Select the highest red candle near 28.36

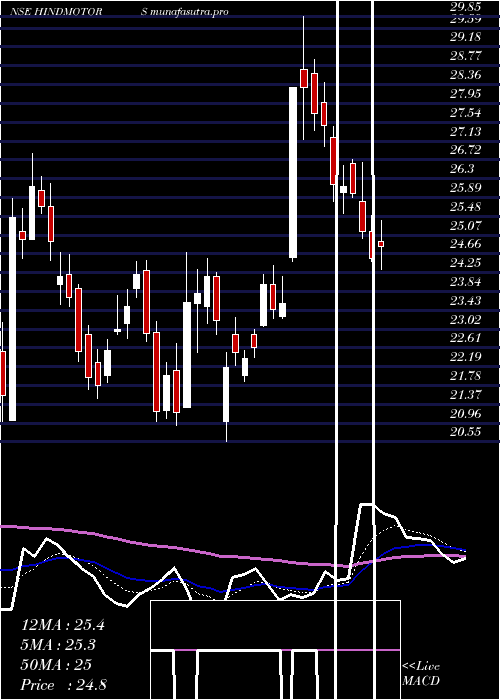click(x=304, y=78)
